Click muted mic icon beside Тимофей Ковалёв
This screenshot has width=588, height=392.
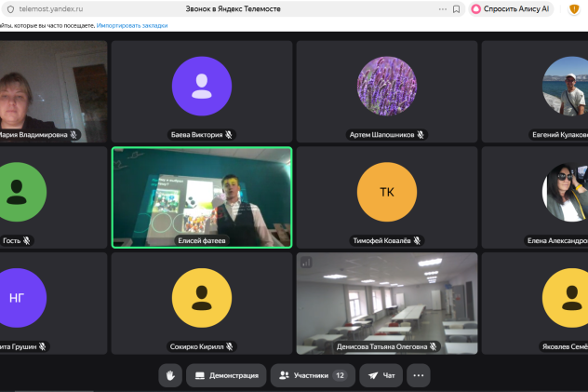[417, 240]
